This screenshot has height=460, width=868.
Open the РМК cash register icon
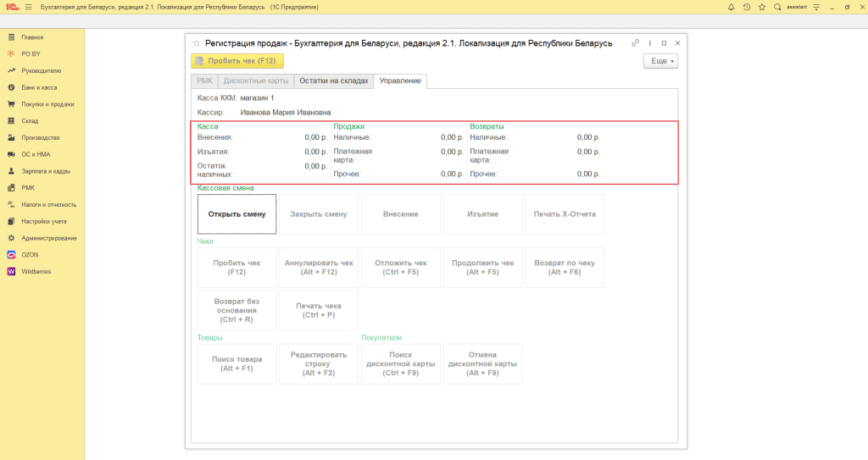(11, 188)
